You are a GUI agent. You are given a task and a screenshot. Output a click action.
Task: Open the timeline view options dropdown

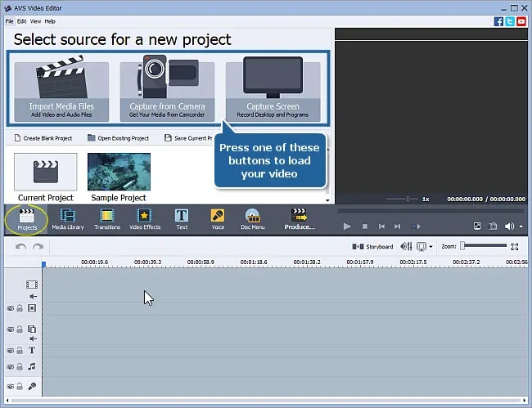coord(431,246)
